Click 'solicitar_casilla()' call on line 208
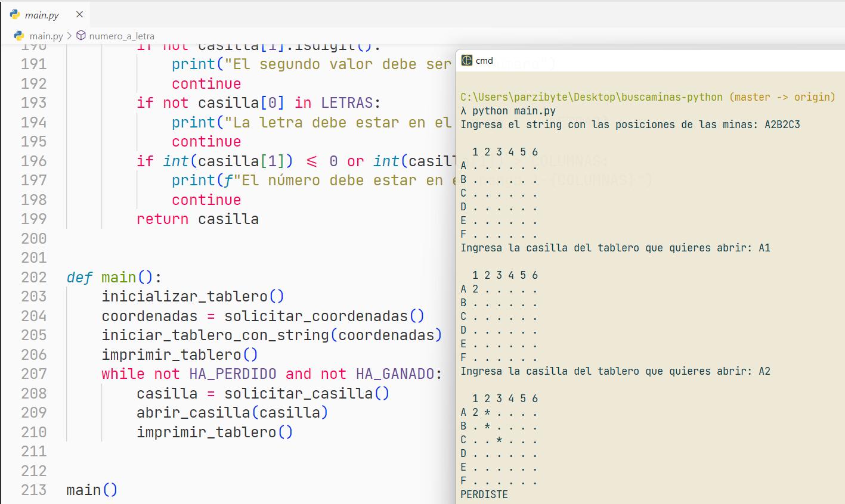Screen dimensions: 845x504 307,393
